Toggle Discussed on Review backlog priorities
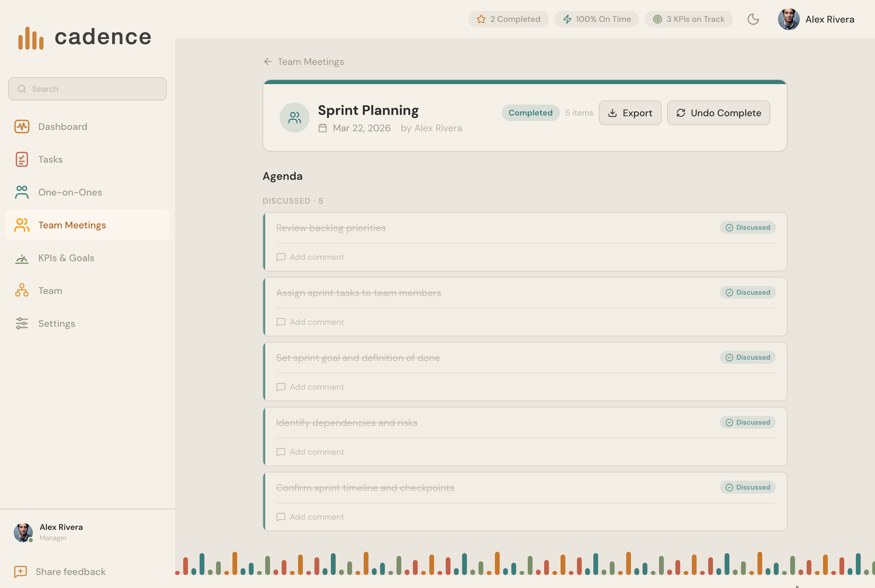Screen dimensions: 875x588 pos(747,228)
